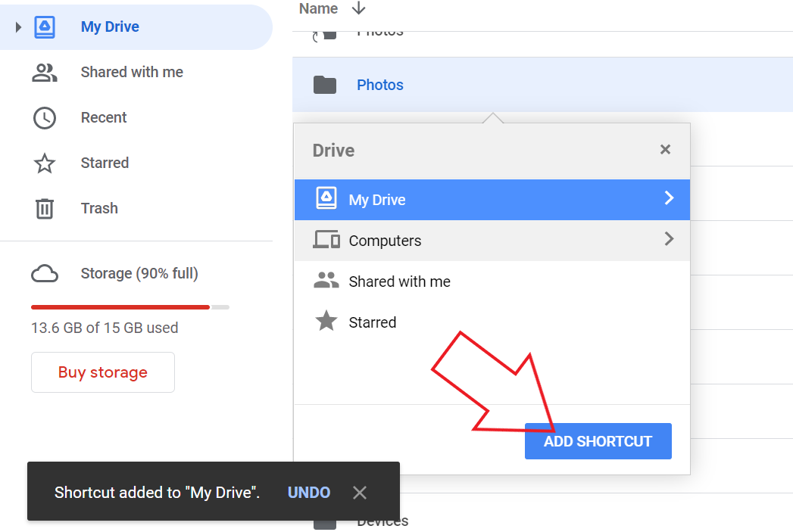
Task: Open Starred in the left sidebar
Action: click(105, 163)
